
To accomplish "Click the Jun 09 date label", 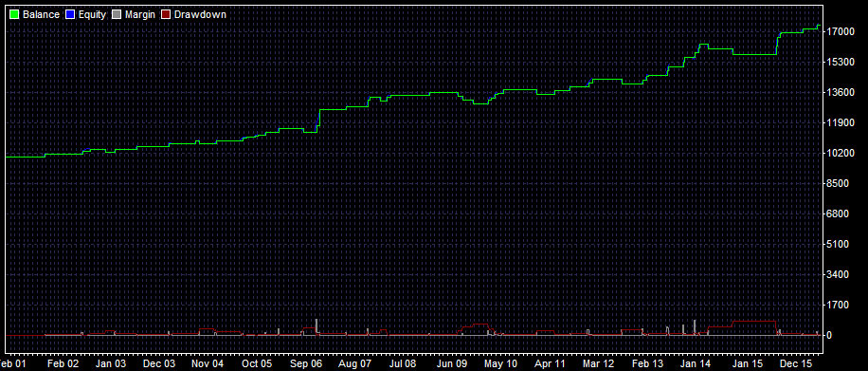I will pyautogui.click(x=452, y=363).
